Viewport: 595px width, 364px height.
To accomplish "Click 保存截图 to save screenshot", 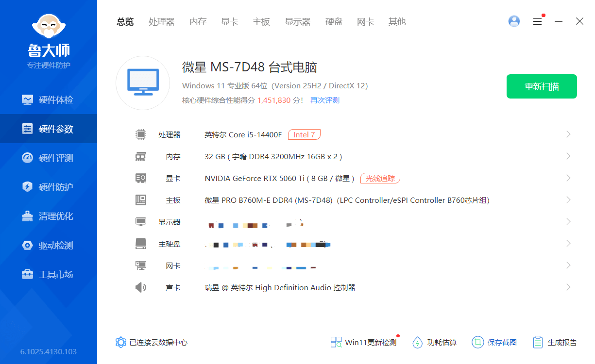I will coord(494,342).
